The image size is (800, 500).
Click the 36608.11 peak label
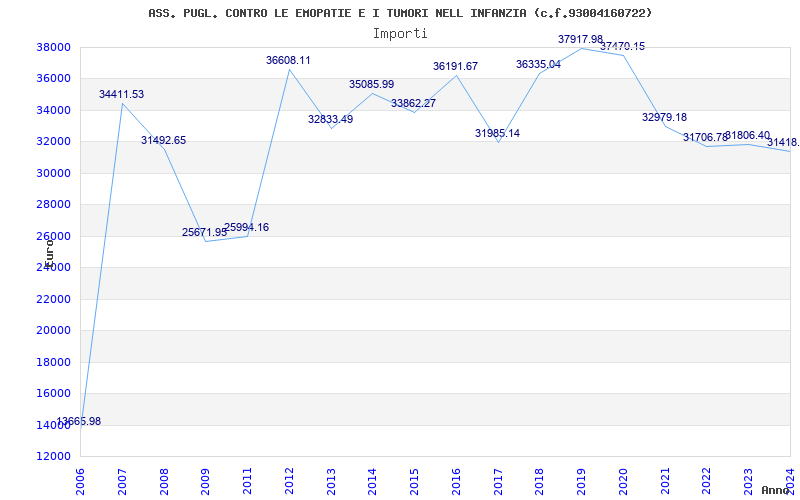(288, 60)
